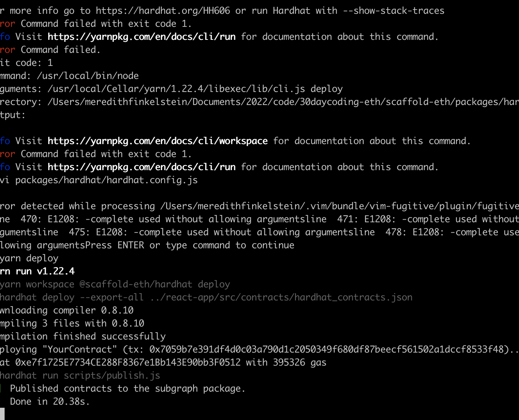The width and height of the screenshot is (519, 420).
Task: Click the vim-fugitive plugin path
Action: tap(340, 206)
